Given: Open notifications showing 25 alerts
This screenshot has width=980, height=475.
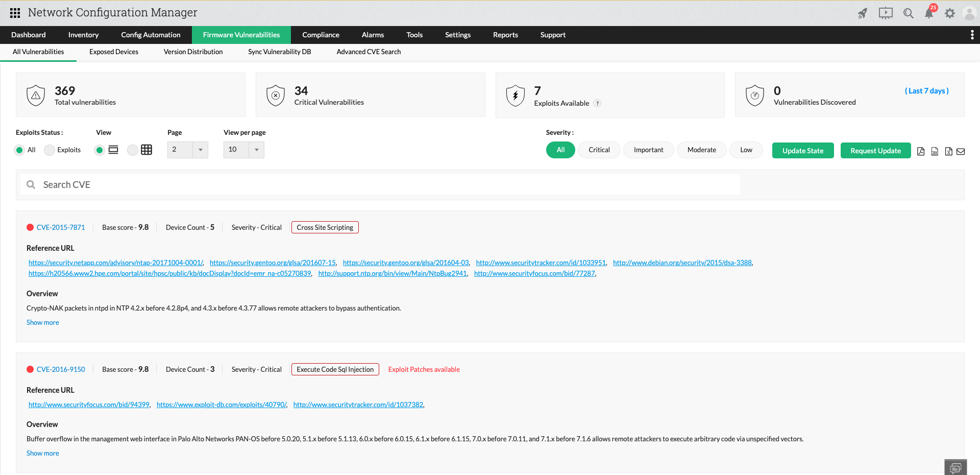Looking at the screenshot, I should pyautogui.click(x=929, y=13).
